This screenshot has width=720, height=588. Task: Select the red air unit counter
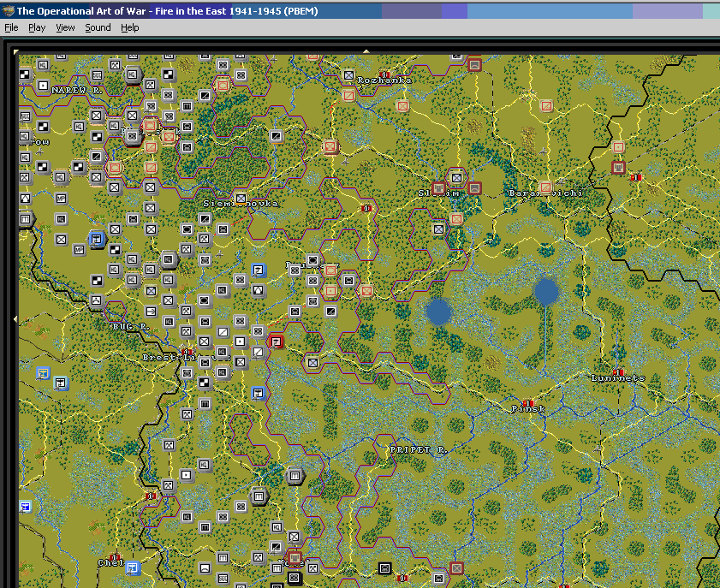[x=276, y=341]
